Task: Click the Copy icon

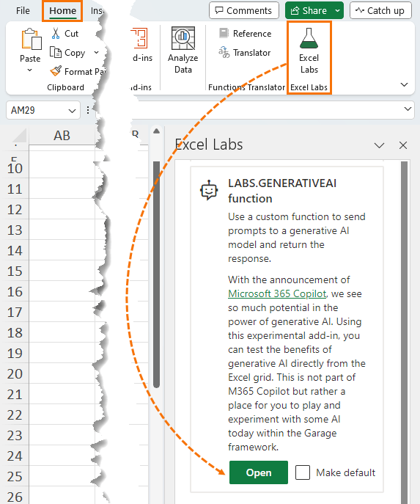Action: (56, 52)
